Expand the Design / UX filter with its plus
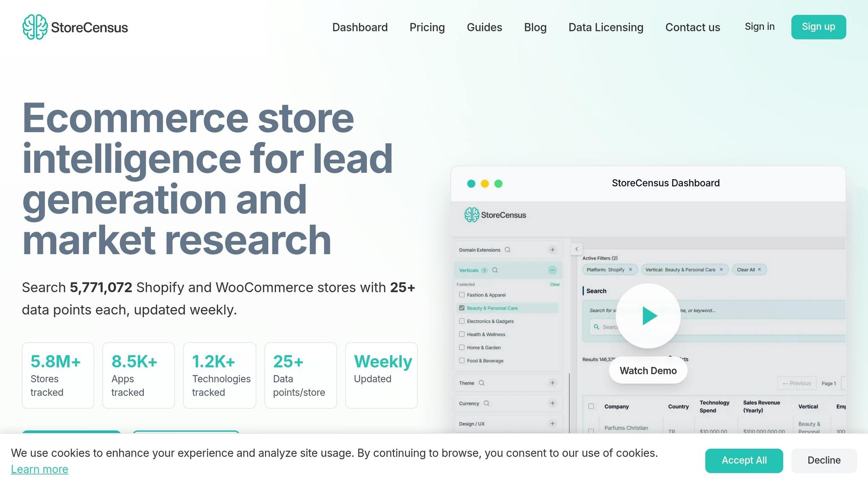 point(552,424)
